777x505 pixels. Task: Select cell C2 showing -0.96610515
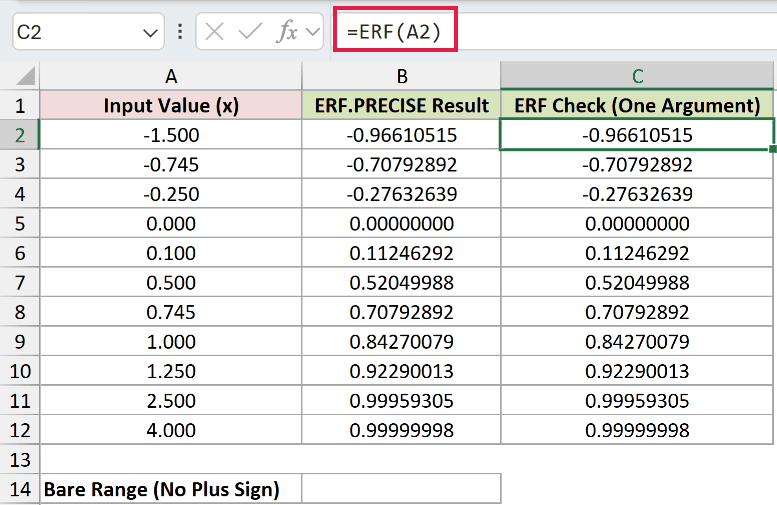coord(637,135)
